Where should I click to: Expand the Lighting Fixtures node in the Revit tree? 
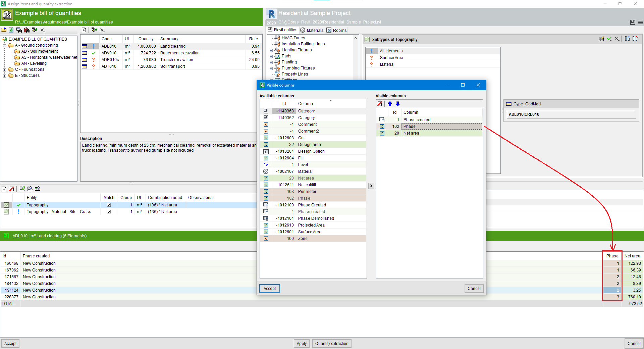coord(271,50)
